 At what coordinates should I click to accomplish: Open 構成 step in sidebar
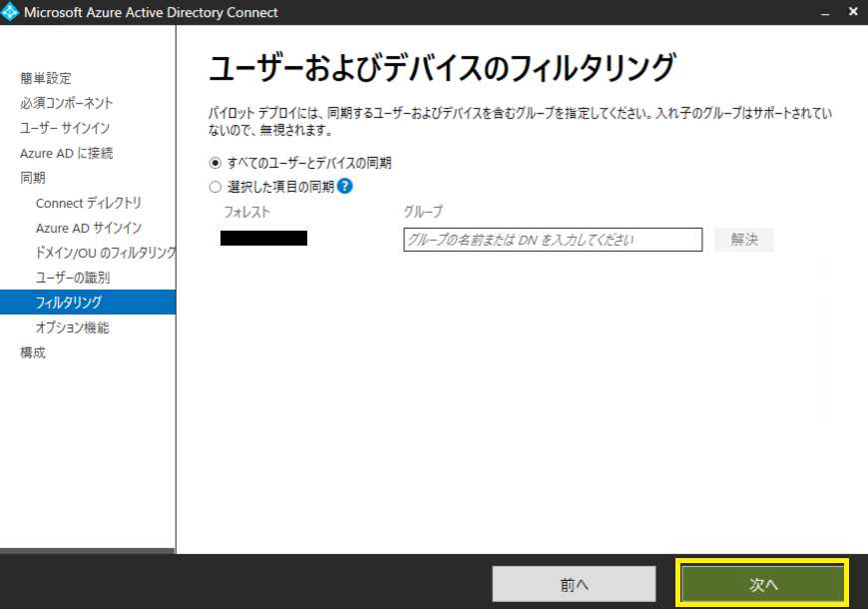33,352
